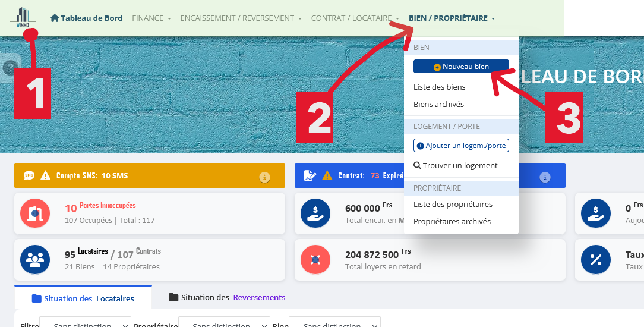Collapse the BIEN / PROPRIÉTAIRE menu
This screenshot has width=644, height=327.
click(x=452, y=18)
